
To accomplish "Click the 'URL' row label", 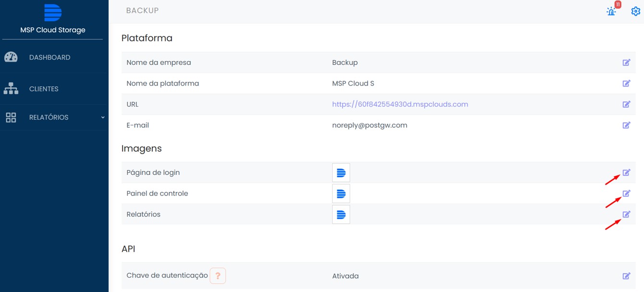I will pyautogui.click(x=132, y=104).
